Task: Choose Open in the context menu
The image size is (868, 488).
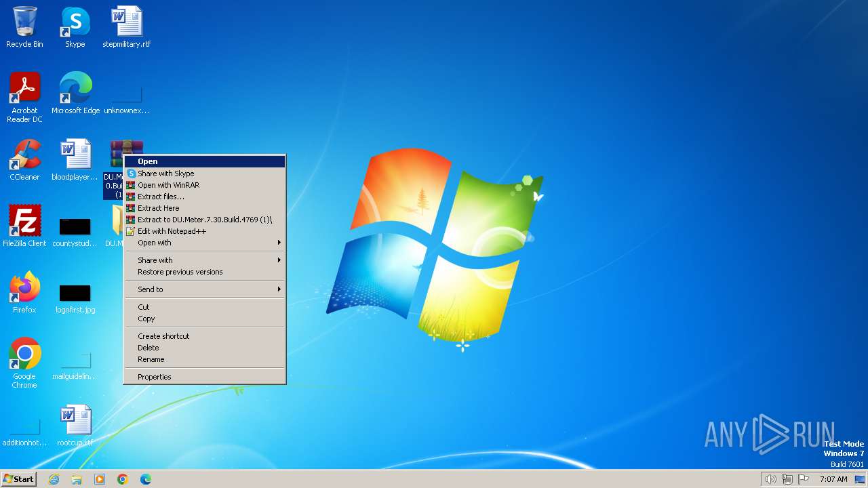Action: point(205,161)
